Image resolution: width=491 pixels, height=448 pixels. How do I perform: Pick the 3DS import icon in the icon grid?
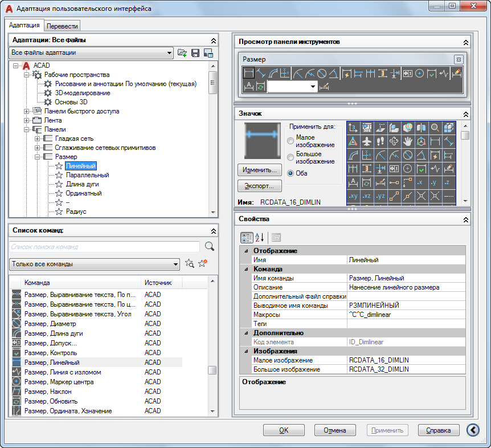[367, 128]
